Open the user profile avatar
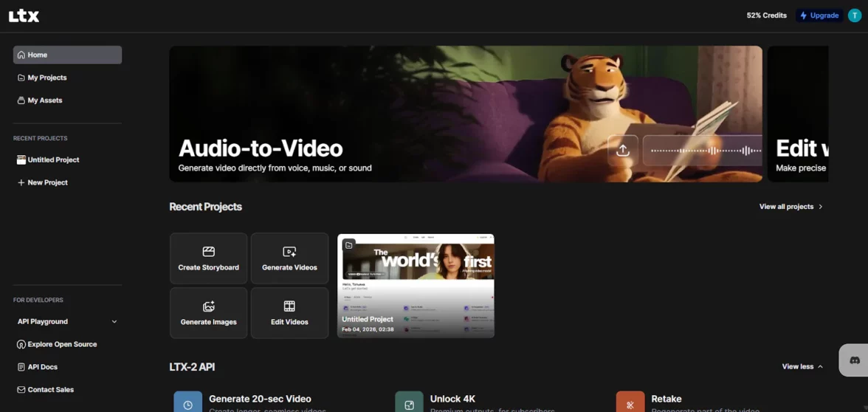 point(854,16)
